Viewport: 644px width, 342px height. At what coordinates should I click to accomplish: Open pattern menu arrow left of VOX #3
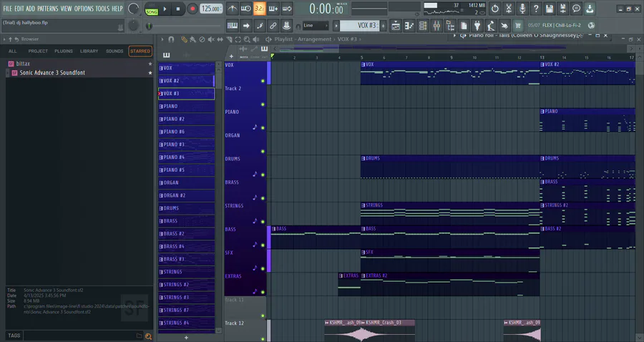point(336,26)
